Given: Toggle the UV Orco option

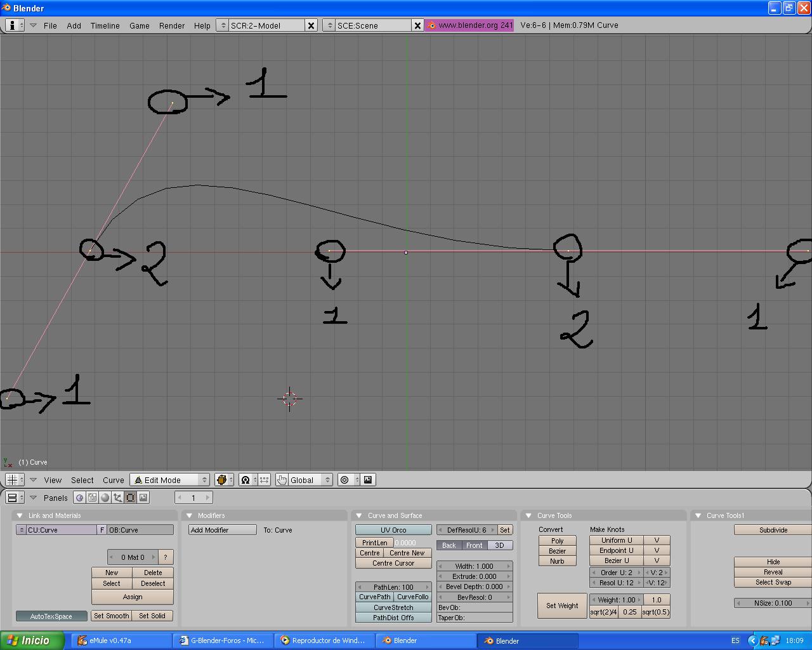Looking at the screenshot, I should pyautogui.click(x=393, y=530).
